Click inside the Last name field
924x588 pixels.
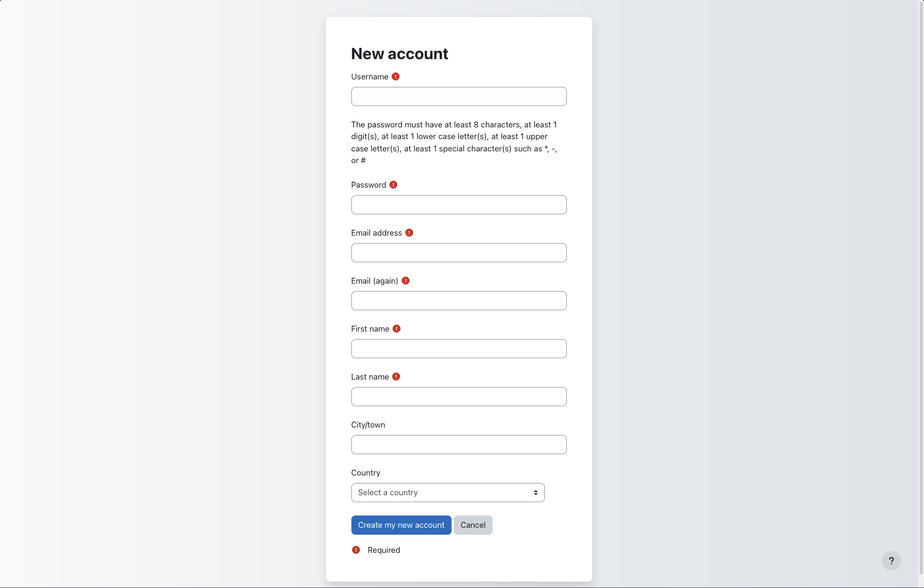[x=459, y=397]
